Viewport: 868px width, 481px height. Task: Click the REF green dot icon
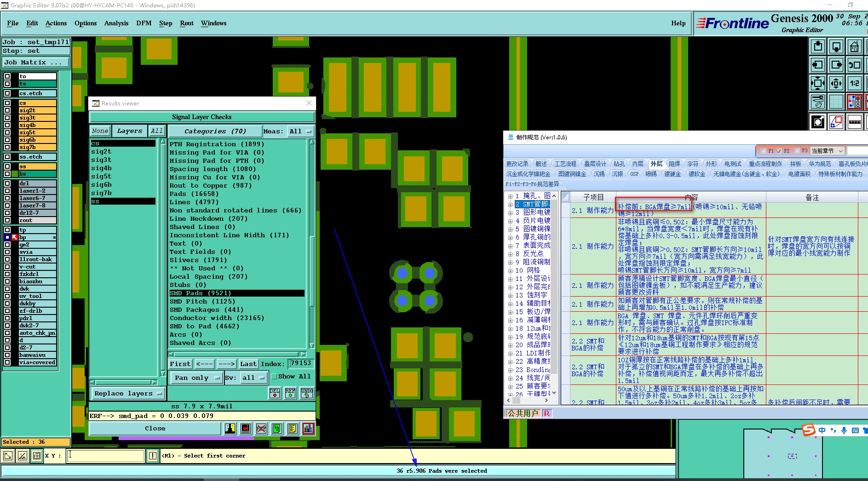tap(290, 393)
